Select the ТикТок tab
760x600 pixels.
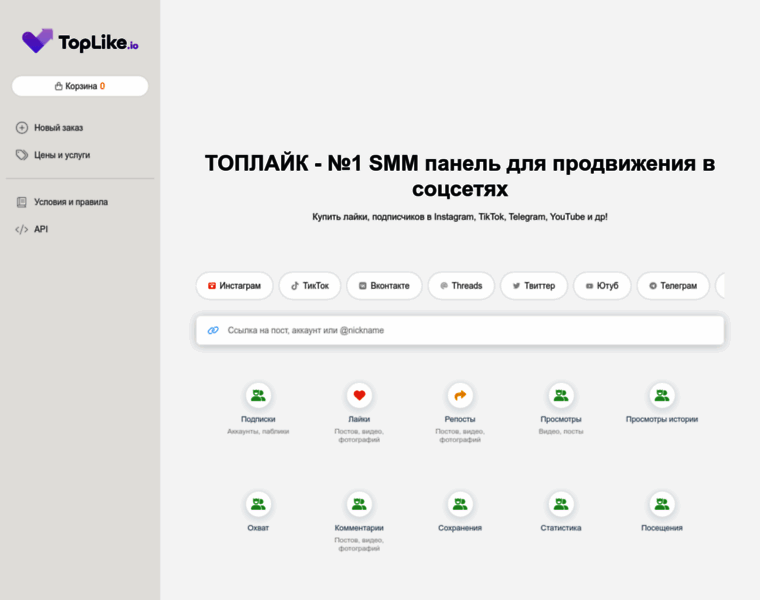coord(310,285)
